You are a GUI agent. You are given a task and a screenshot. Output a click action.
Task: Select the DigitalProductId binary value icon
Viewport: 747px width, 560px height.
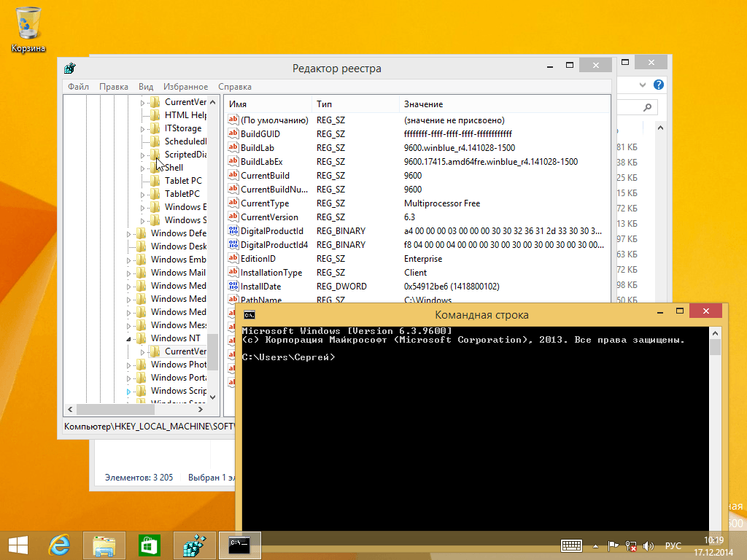pos(233,231)
